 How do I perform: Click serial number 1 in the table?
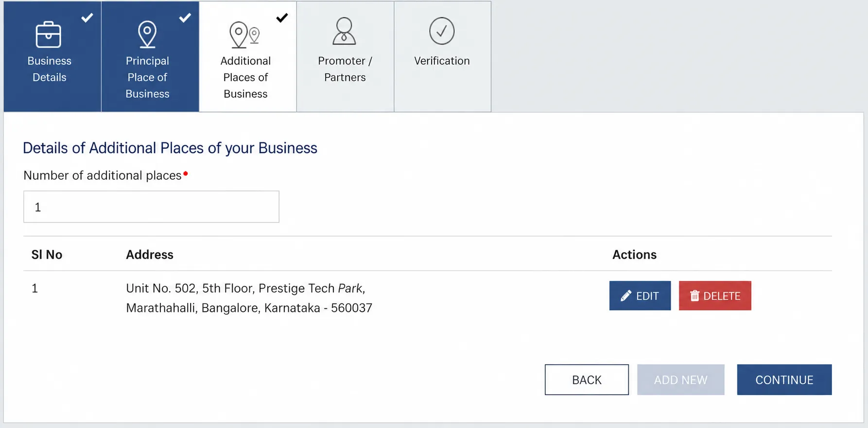pos(35,289)
